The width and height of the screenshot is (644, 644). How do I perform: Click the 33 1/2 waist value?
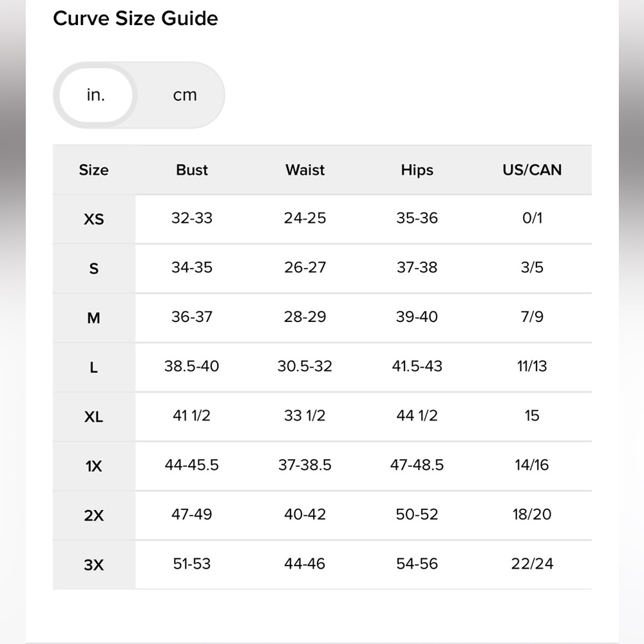tap(305, 415)
